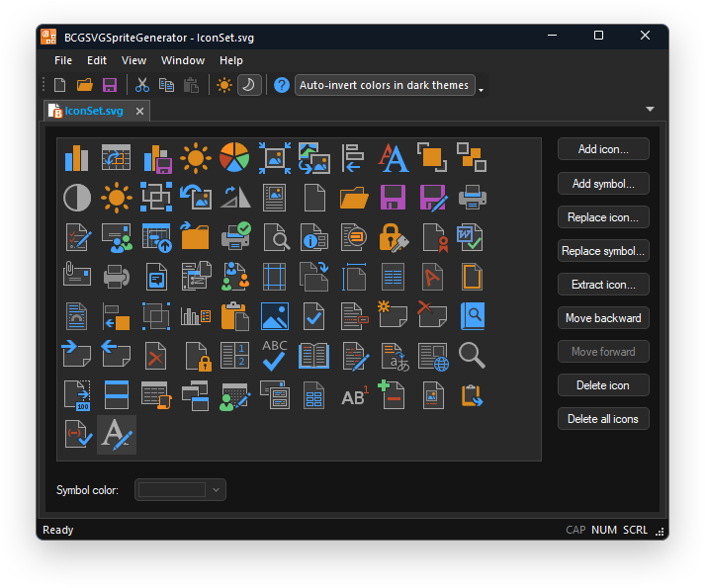Image resolution: width=705 pixels, height=588 pixels.
Task: Select the document with magnifier preview icon
Action: coord(276,237)
